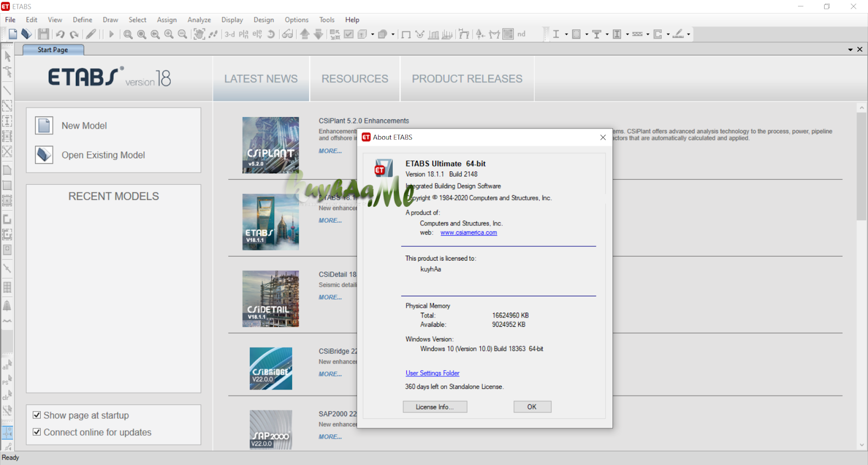Click the pencil edit toolbar icon
868x465 pixels.
(91, 34)
